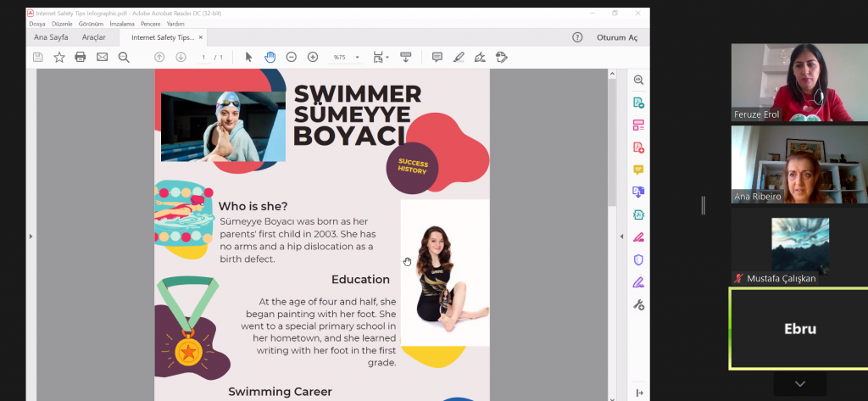The image size is (868, 401).
Task: Pick the arrow selection tool
Action: pos(248,57)
